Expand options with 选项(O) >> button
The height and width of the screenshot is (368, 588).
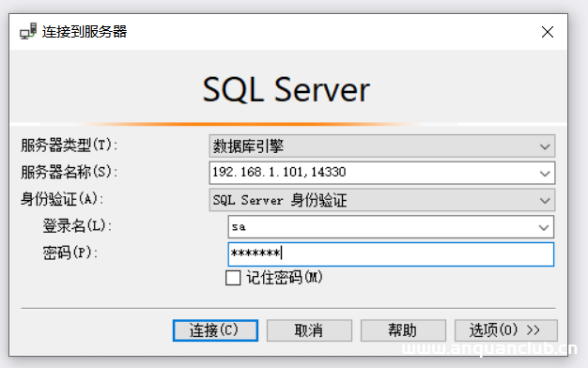tap(506, 330)
